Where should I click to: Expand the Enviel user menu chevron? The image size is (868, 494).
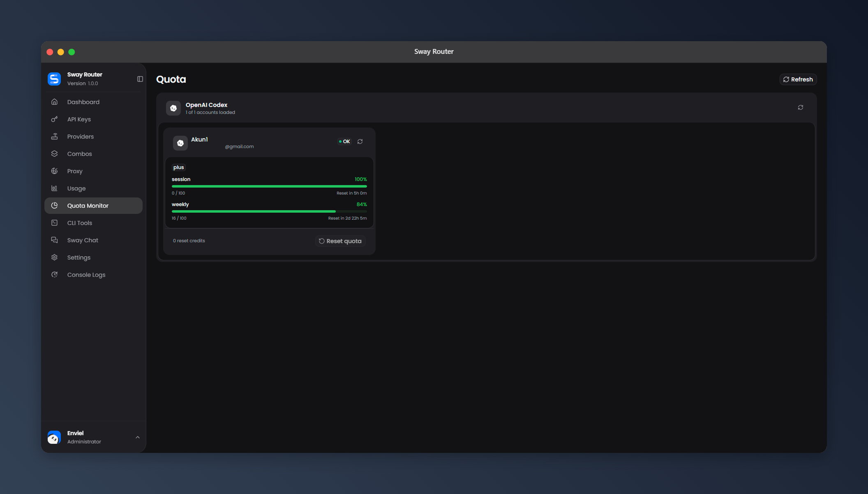pyautogui.click(x=138, y=437)
